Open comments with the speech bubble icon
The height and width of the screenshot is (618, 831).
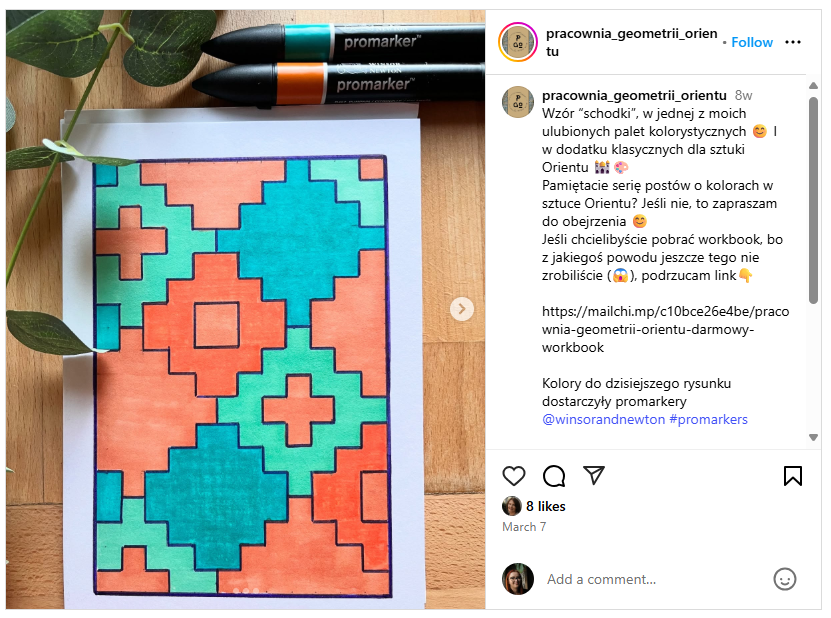(x=554, y=476)
